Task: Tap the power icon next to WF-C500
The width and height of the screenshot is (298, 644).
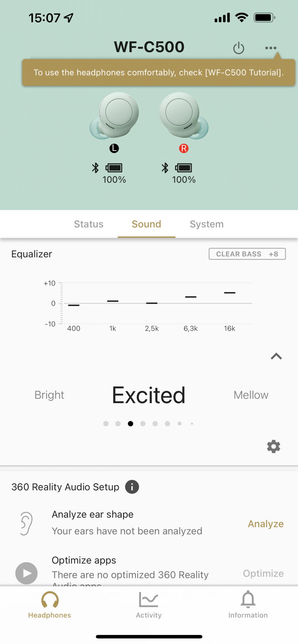Action: pos(239,48)
